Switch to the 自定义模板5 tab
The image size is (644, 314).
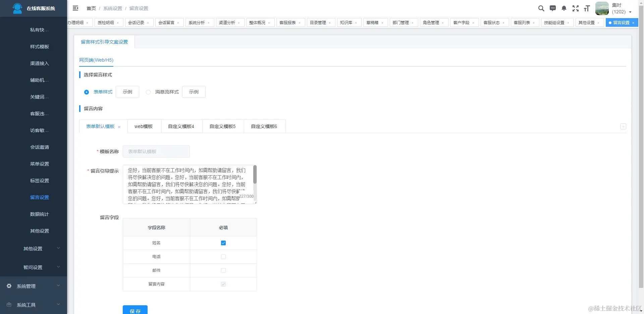click(x=223, y=126)
